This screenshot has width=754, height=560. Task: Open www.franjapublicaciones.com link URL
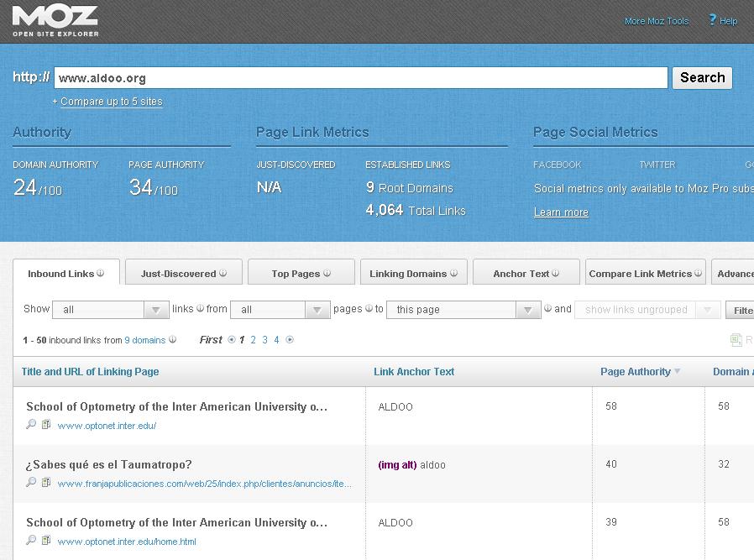point(204,484)
